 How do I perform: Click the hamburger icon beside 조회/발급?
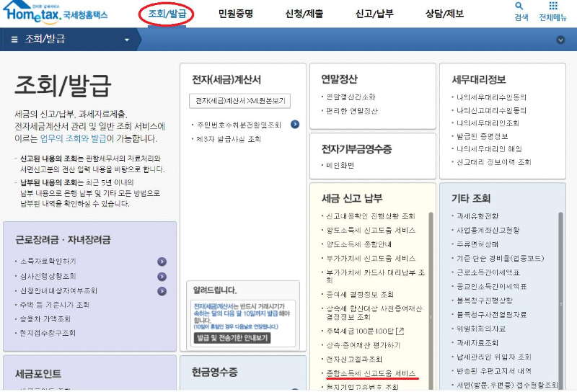[x=14, y=40]
